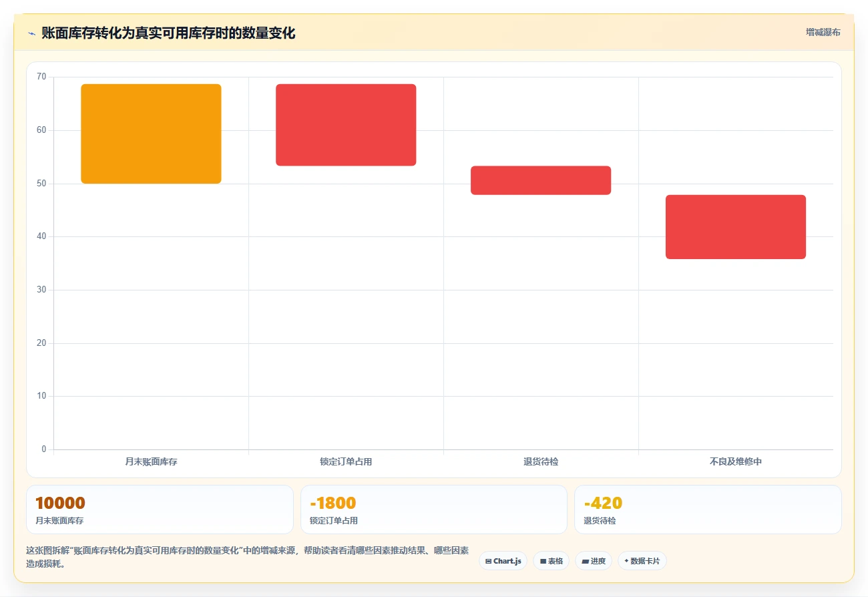This screenshot has height=597, width=868.
Task: Click the red 不良及维修中 bar
Action: [x=736, y=227]
